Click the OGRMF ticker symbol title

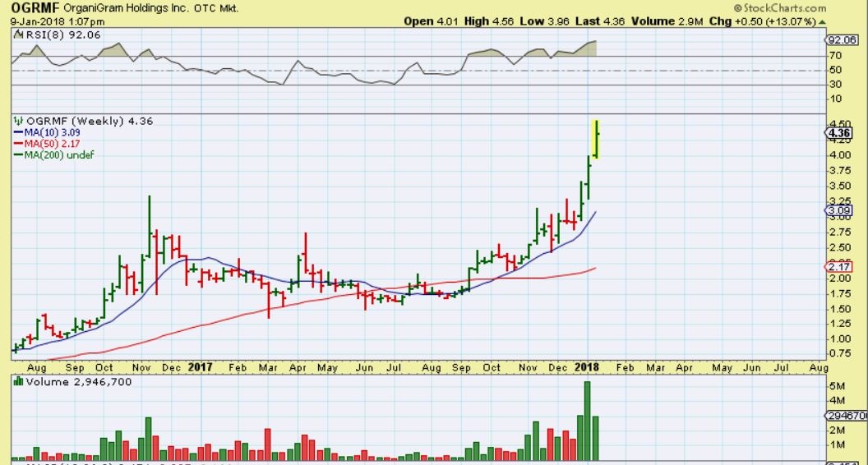(30, 7)
